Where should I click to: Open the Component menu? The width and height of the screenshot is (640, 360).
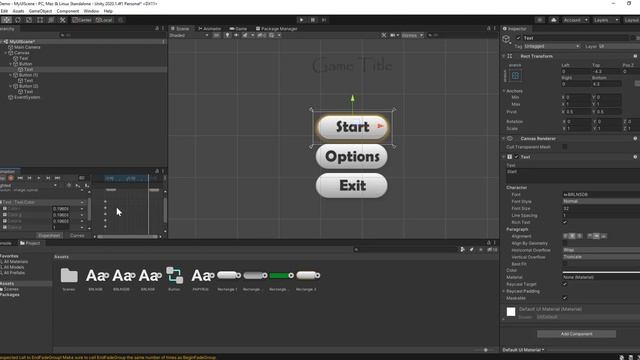(68, 11)
